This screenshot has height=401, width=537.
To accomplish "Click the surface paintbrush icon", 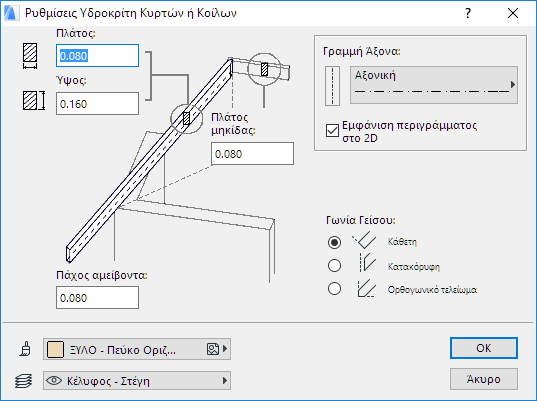I will (26, 349).
